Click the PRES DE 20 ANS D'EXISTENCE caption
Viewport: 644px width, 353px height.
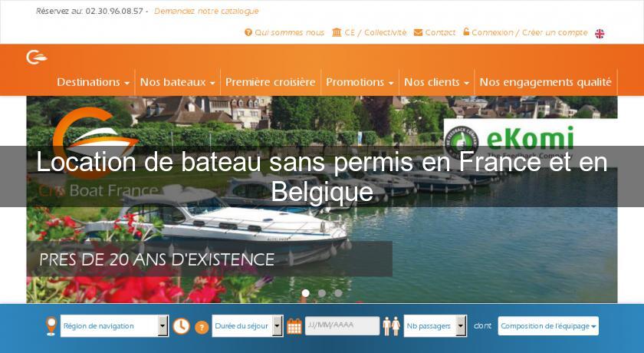157,259
